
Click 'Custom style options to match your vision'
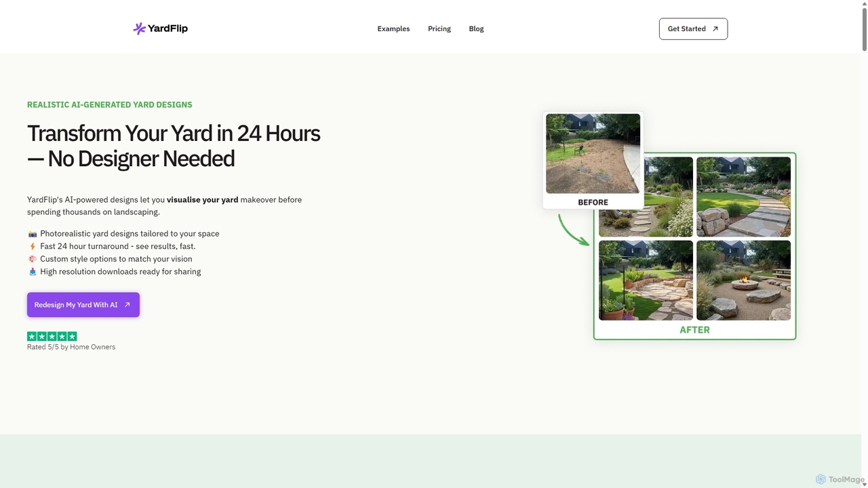[x=116, y=259]
